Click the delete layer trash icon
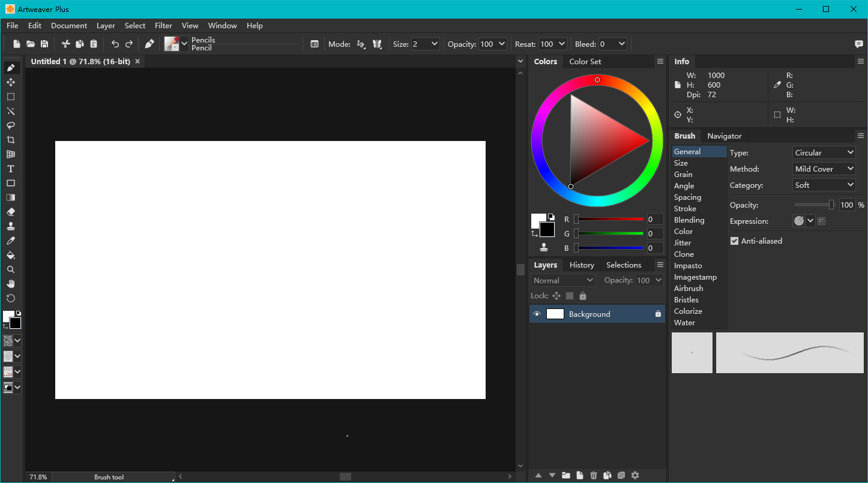Viewport: 868px width, 483px height. 594,475
